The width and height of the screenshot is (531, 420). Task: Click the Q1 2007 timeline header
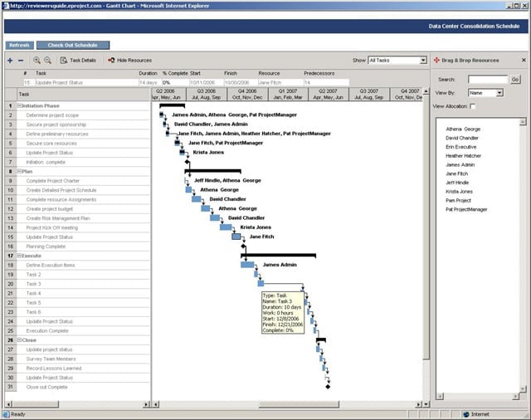pyautogui.click(x=288, y=94)
